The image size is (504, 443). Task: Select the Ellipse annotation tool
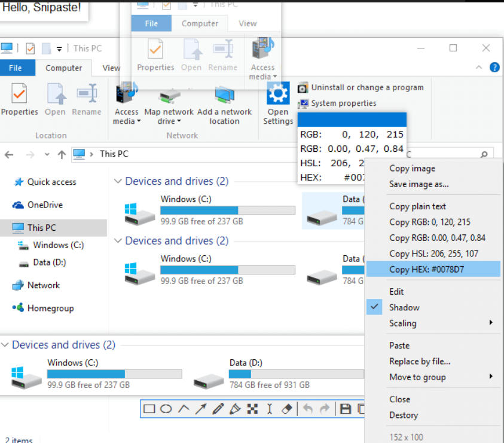click(x=166, y=409)
